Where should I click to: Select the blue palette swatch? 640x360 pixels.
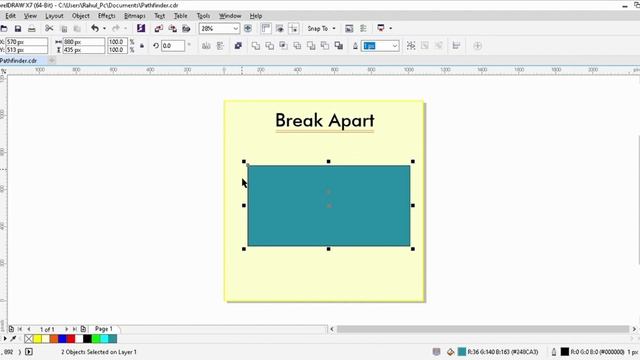[62, 339]
